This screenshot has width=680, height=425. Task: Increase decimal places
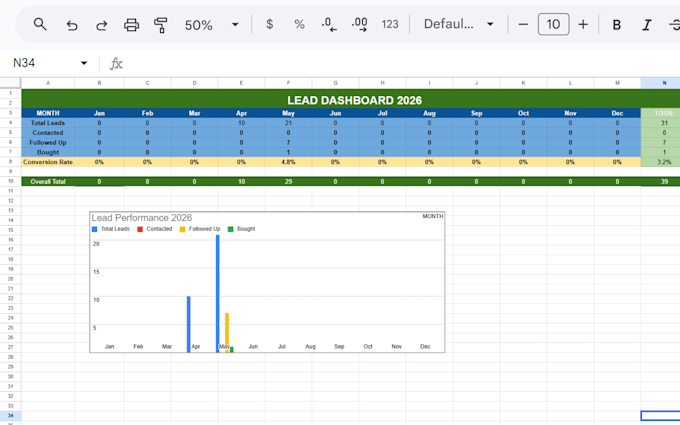tap(360, 25)
